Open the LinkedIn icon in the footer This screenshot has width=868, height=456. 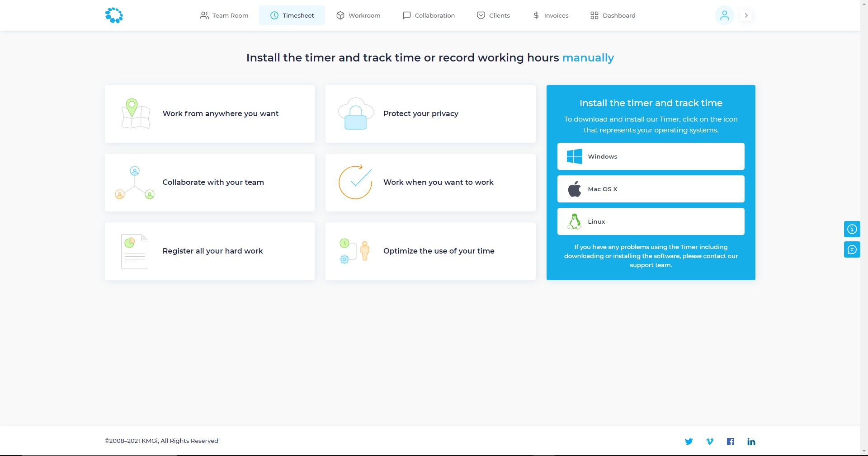pos(751,442)
